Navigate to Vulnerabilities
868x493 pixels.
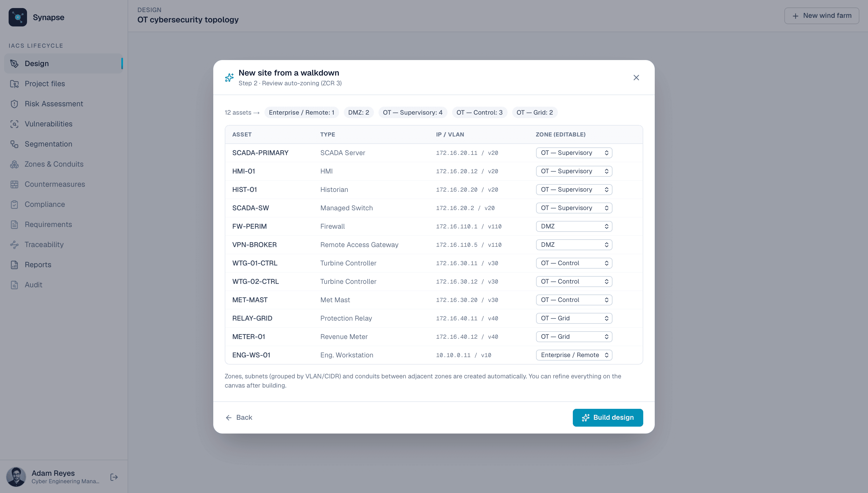click(63, 124)
